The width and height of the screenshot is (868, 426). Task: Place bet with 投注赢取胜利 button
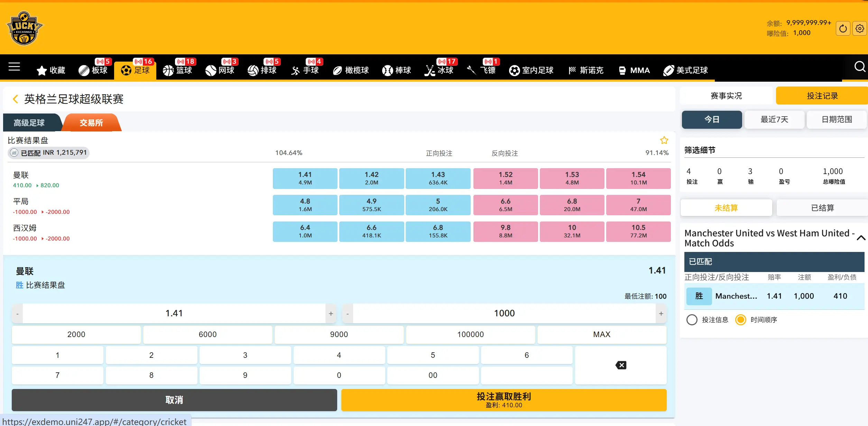[x=504, y=400]
